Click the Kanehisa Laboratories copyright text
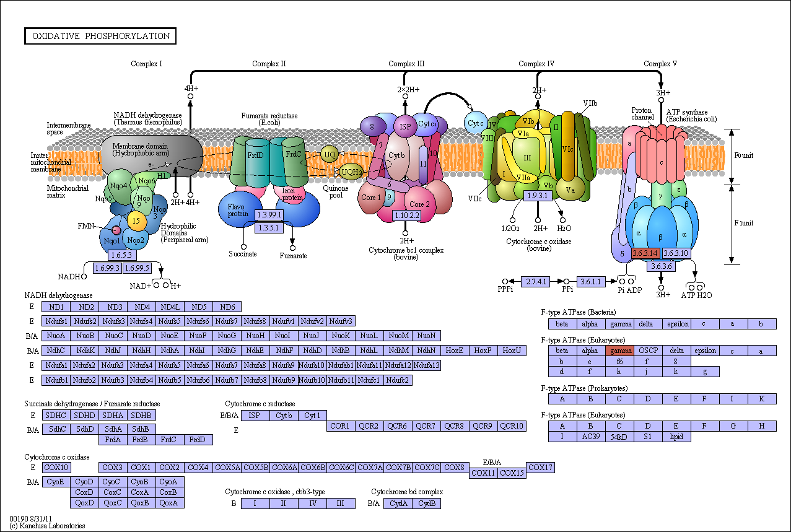791x532 pixels. [x=48, y=526]
